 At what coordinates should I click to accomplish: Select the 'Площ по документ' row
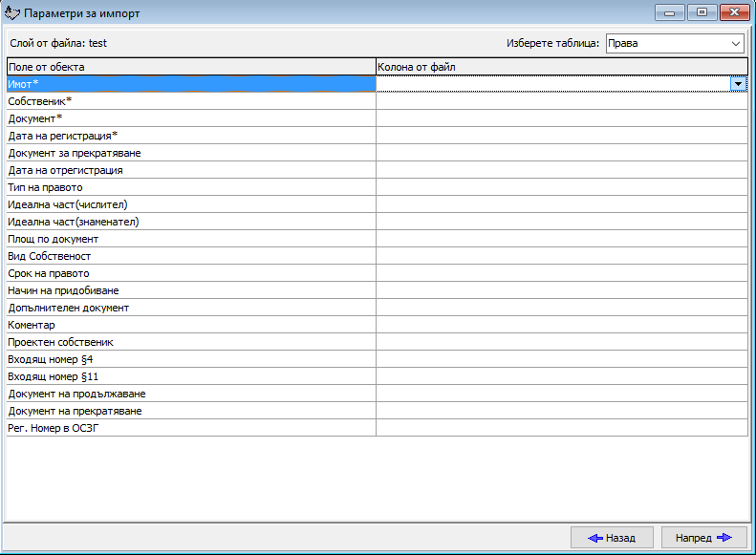point(191,239)
